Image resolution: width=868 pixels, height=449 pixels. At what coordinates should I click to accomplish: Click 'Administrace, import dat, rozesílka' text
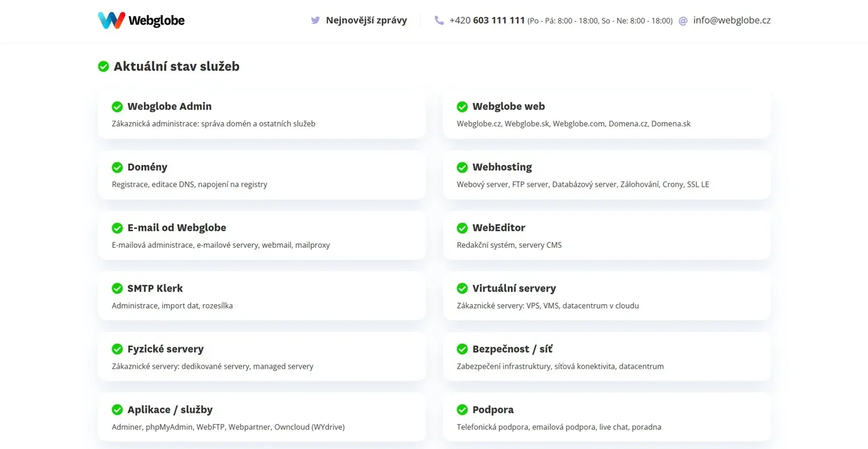pos(172,306)
